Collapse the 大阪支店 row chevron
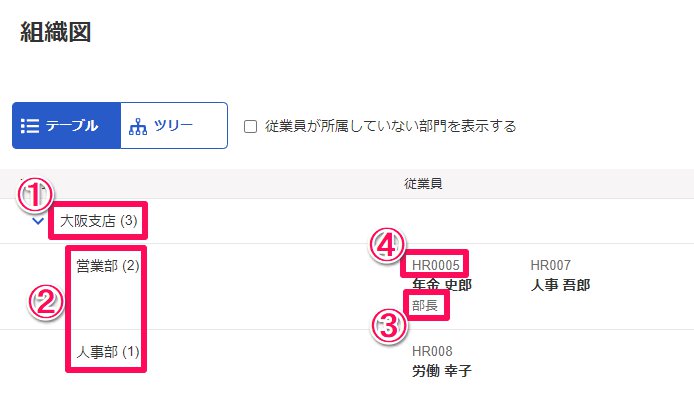 (38, 221)
